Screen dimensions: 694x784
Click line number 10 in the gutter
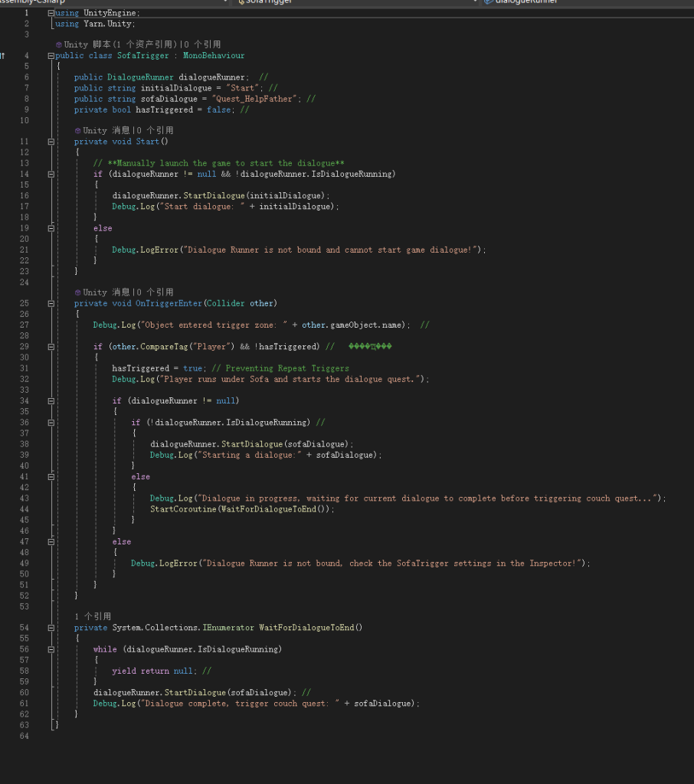tap(24, 120)
